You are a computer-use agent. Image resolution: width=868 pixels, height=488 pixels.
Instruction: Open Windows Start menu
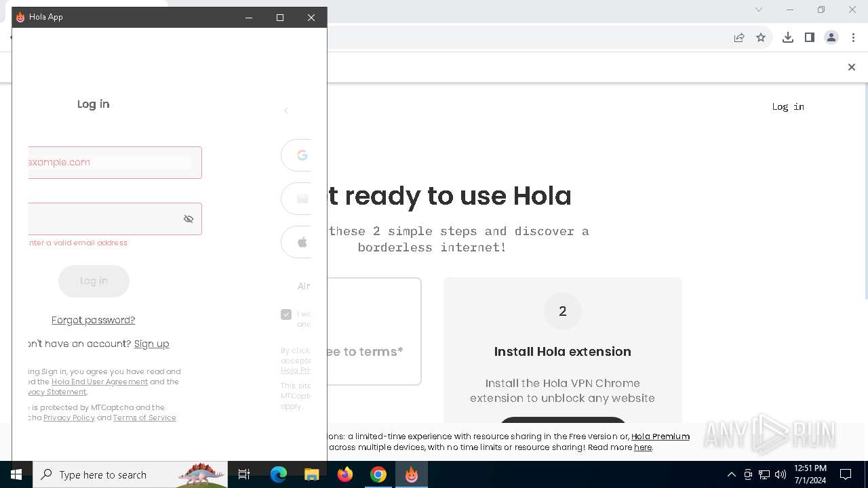pyautogui.click(x=16, y=474)
